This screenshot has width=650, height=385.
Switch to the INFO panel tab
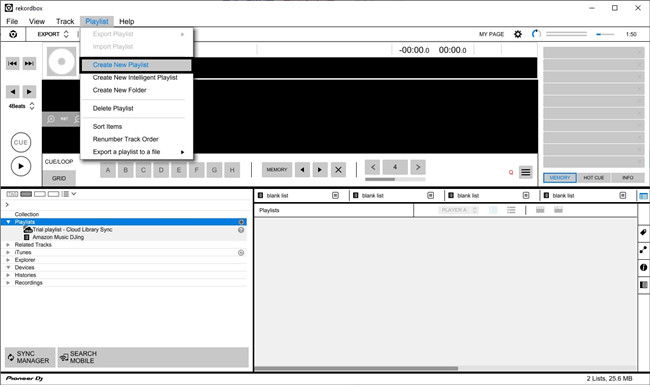click(628, 178)
